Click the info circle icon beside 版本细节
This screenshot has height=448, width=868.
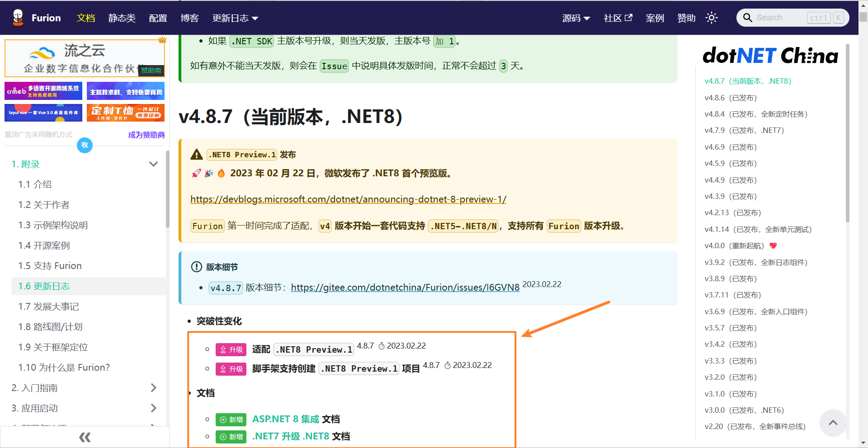coord(197,267)
